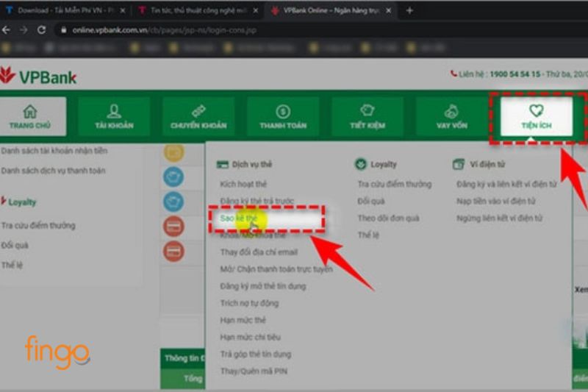
Task: Open a new browser tab
Action: 409,10
